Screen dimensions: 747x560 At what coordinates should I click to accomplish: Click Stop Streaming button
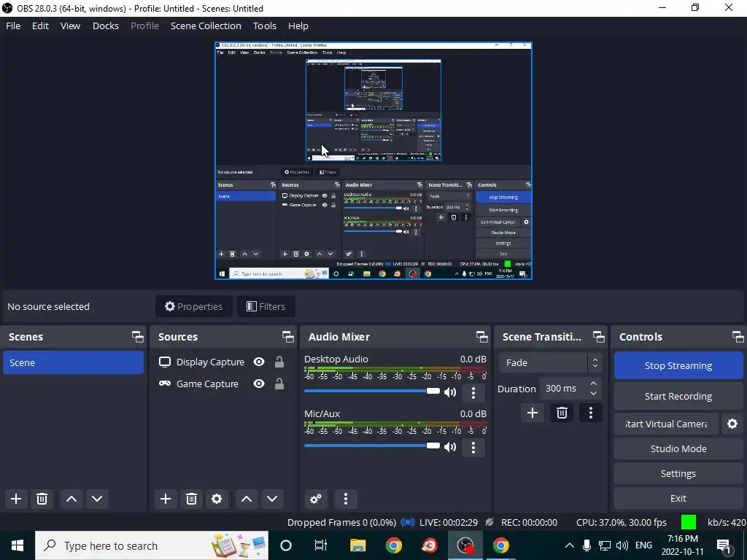point(678,366)
